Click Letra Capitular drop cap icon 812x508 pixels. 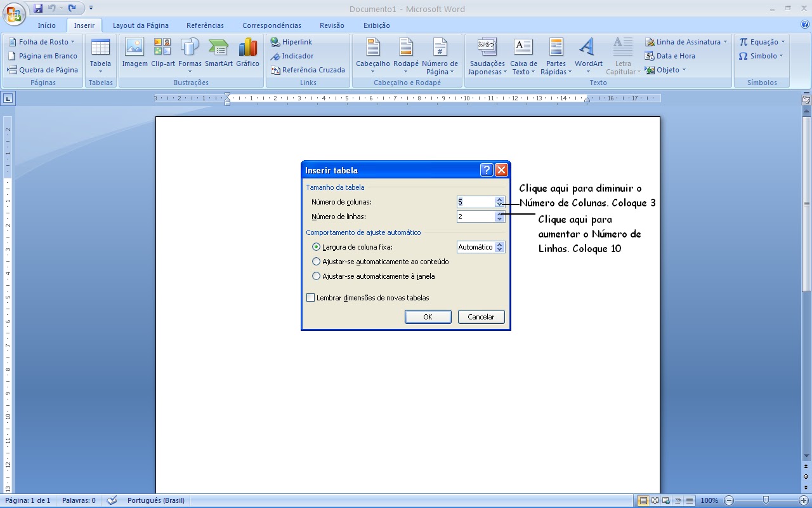pyautogui.click(x=623, y=47)
